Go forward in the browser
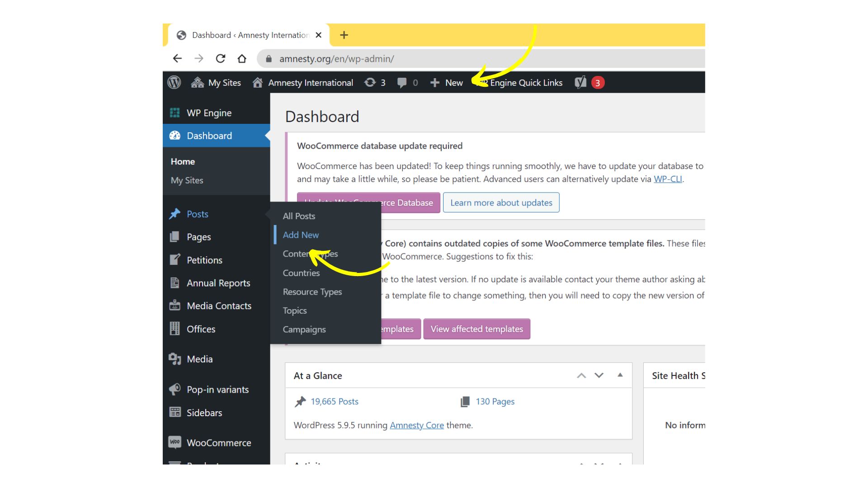The width and height of the screenshot is (868, 488). (199, 59)
